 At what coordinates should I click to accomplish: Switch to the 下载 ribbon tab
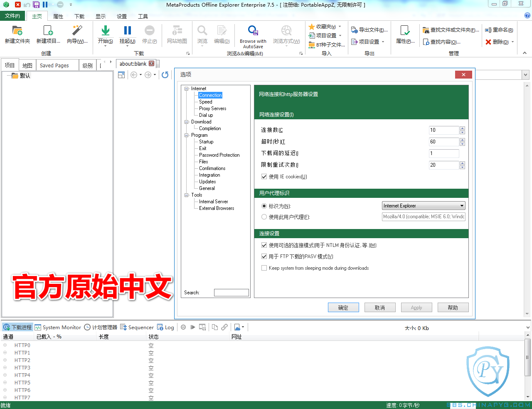(x=79, y=17)
